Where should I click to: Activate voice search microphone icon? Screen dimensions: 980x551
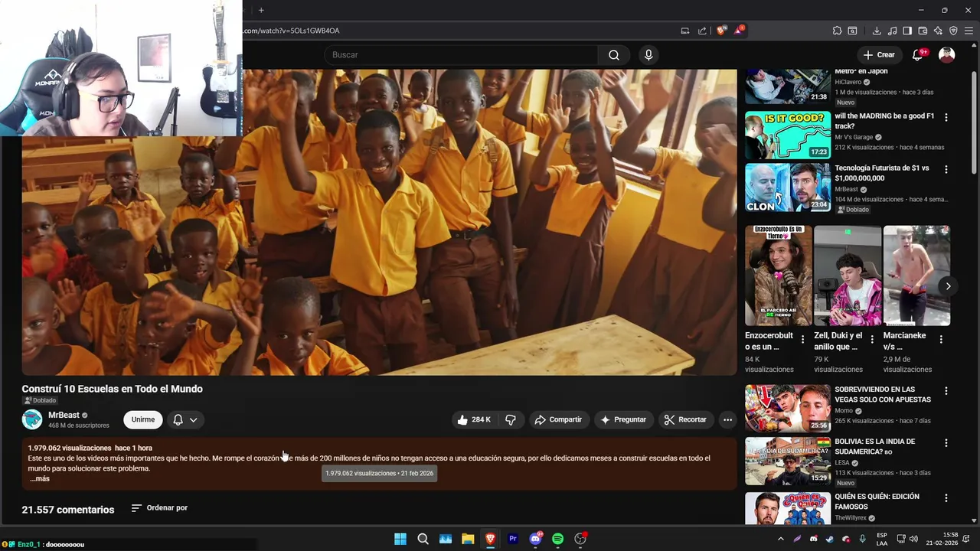pyautogui.click(x=648, y=55)
